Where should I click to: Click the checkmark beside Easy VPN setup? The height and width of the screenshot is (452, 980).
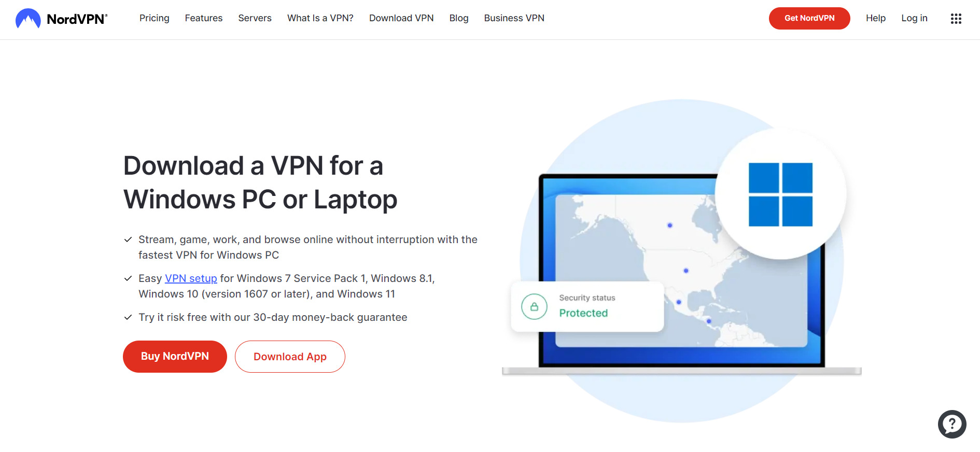[128, 278]
